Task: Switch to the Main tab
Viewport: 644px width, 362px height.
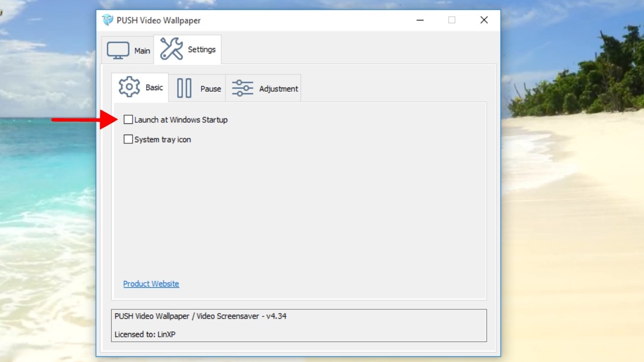Action: pos(128,50)
